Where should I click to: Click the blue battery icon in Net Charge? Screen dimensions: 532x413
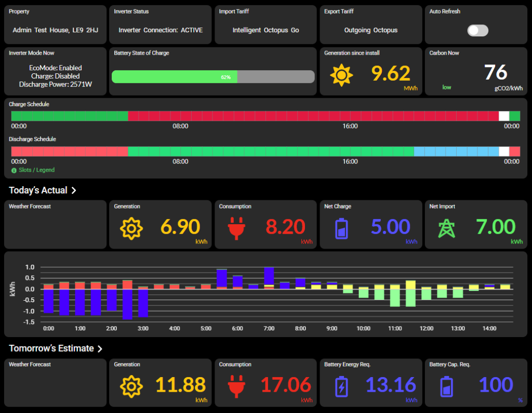341,228
